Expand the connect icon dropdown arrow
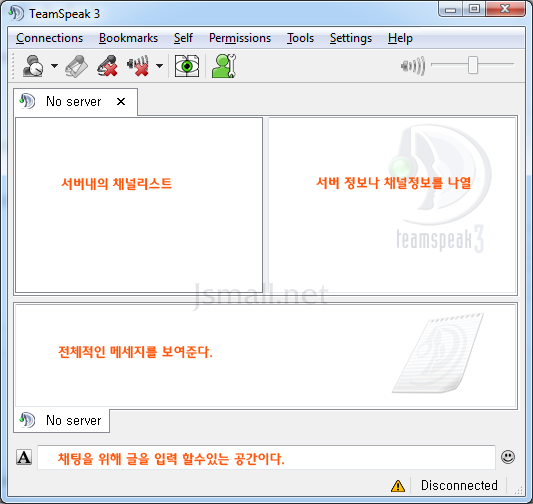 coord(54,66)
